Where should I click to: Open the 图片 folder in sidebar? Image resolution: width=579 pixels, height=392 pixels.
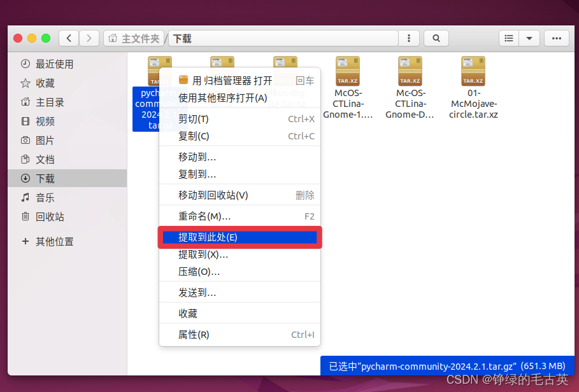click(68, 141)
